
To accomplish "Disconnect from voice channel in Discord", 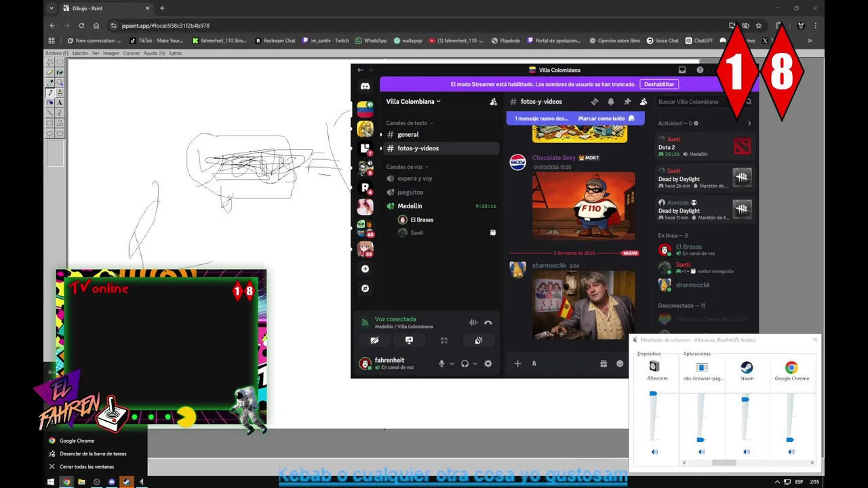I will [x=488, y=323].
